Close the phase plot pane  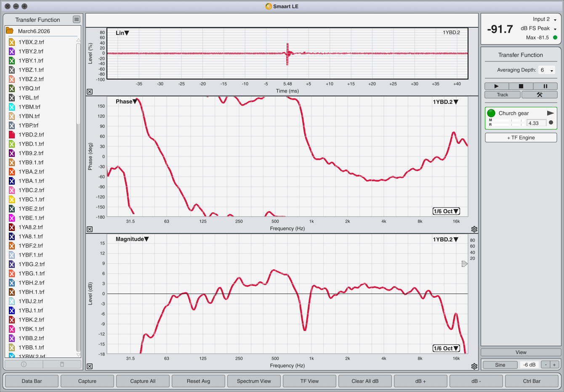point(90,229)
